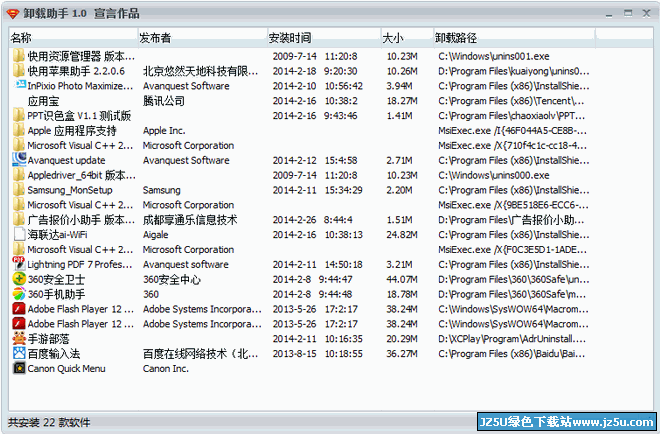The image size is (660, 434).
Task: Click uninstall path starting D:\XCPlay\Program
Action: tap(513, 339)
